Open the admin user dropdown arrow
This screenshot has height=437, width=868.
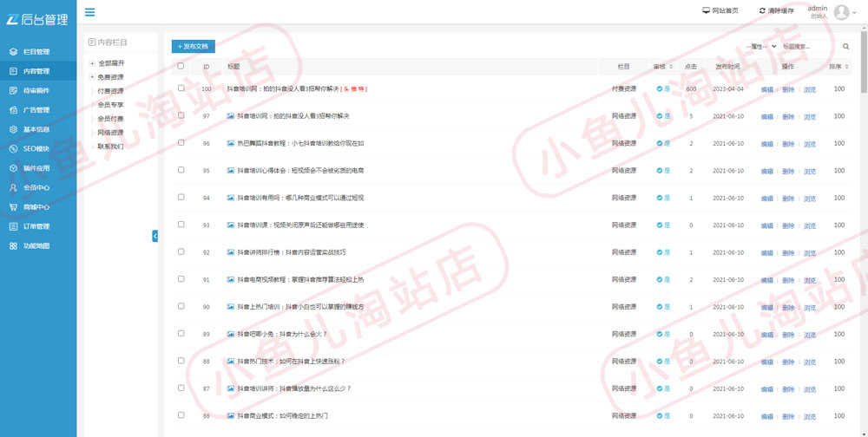click(x=855, y=12)
